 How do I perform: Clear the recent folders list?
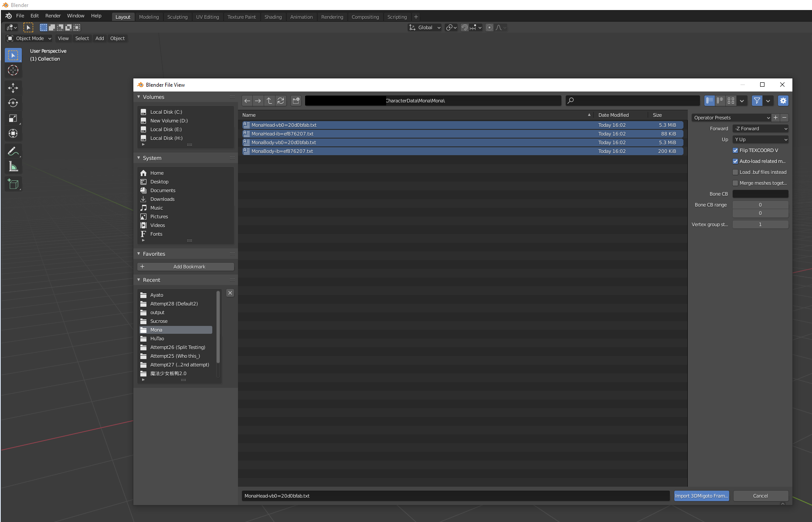point(230,293)
